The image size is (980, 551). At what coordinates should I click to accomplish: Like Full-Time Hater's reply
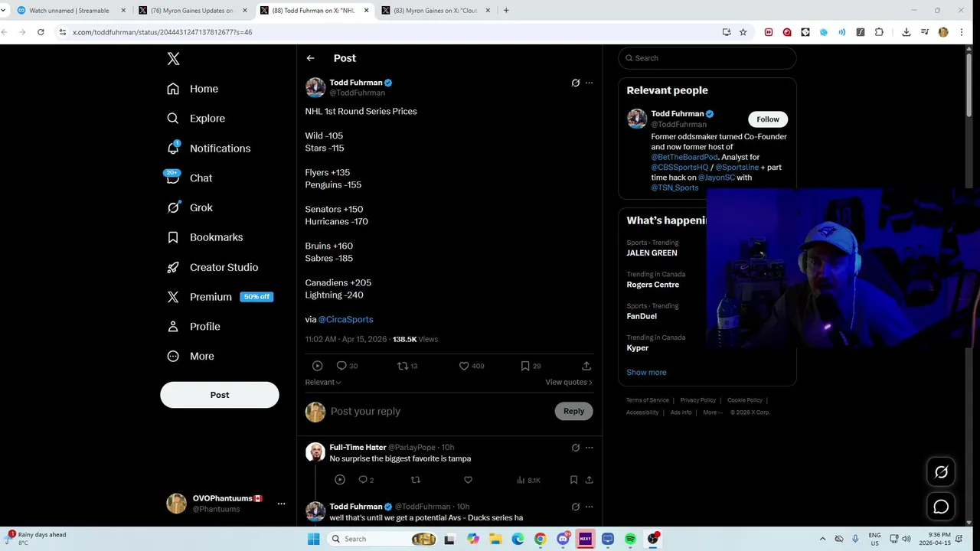pos(468,480)
